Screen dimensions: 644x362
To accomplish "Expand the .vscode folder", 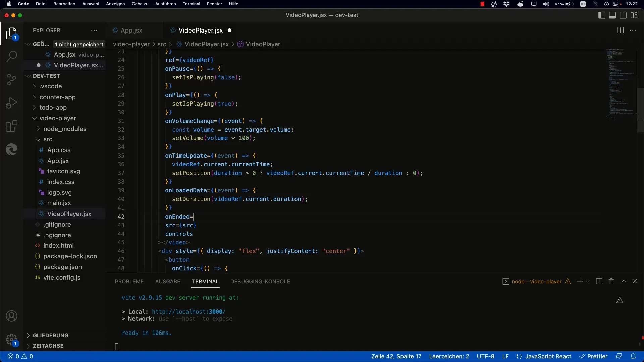I will [x=51, y=86].
